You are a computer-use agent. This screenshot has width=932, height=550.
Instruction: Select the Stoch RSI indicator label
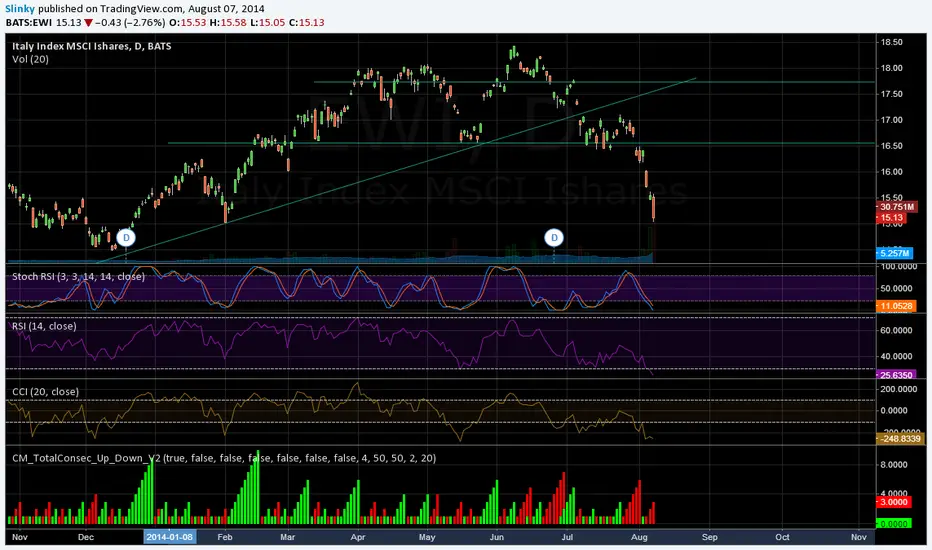click(x=78, y=276)
